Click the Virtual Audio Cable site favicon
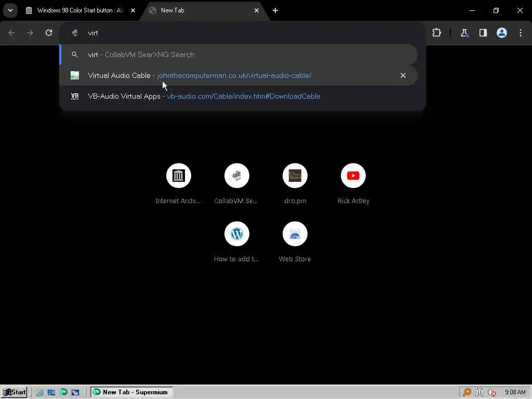Image resolution: width=532 pixels, height=399 pixels. 75,75
